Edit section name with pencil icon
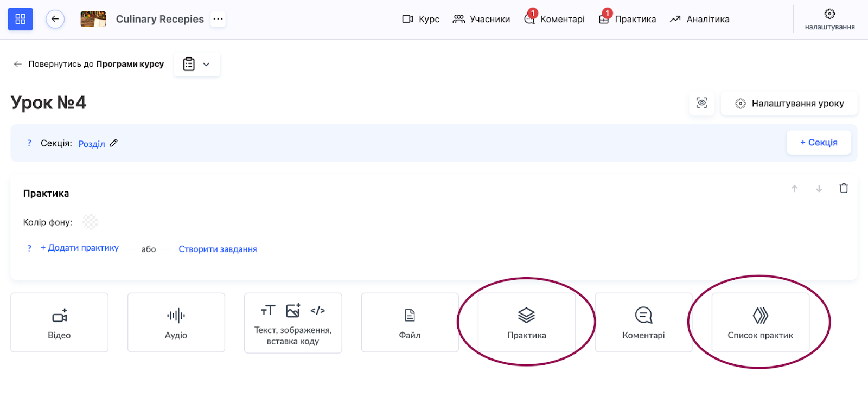This screenshot has height=404, width=868. pyautogui.click(x=113, y=143)
